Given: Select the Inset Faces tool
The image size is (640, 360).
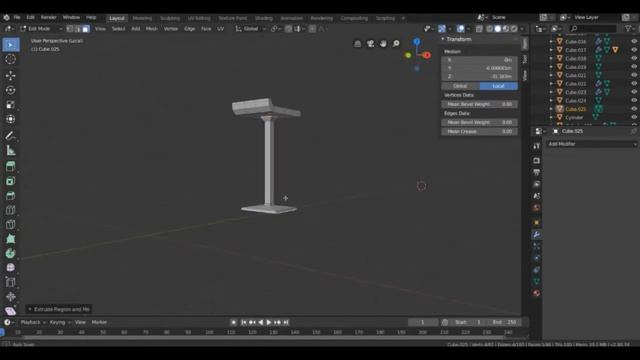Looking at the screenshot, I should pos(11,181).
